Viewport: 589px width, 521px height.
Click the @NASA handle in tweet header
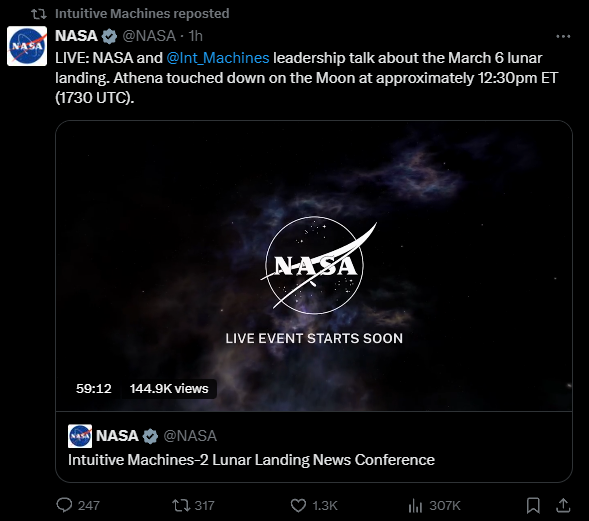[x=149, y=36]
